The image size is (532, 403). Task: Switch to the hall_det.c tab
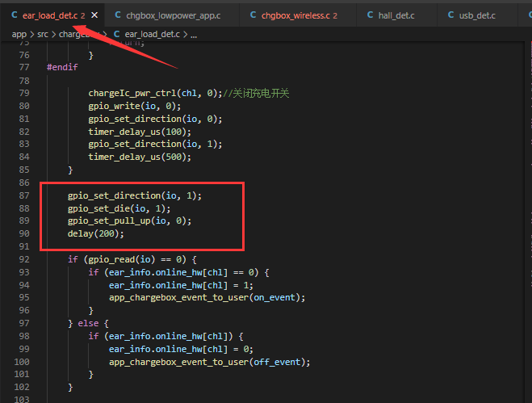(x=396, y=15)
